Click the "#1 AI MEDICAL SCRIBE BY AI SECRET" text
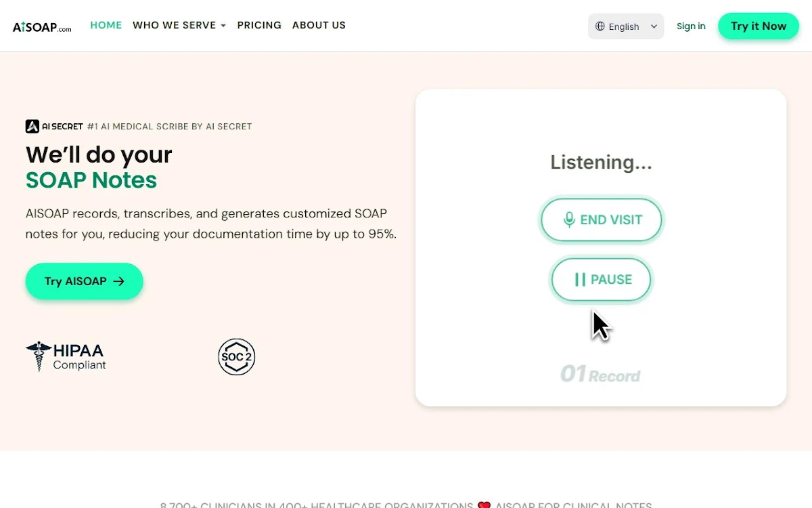Viewport: 812px width, 508px height. click(170, 126)
